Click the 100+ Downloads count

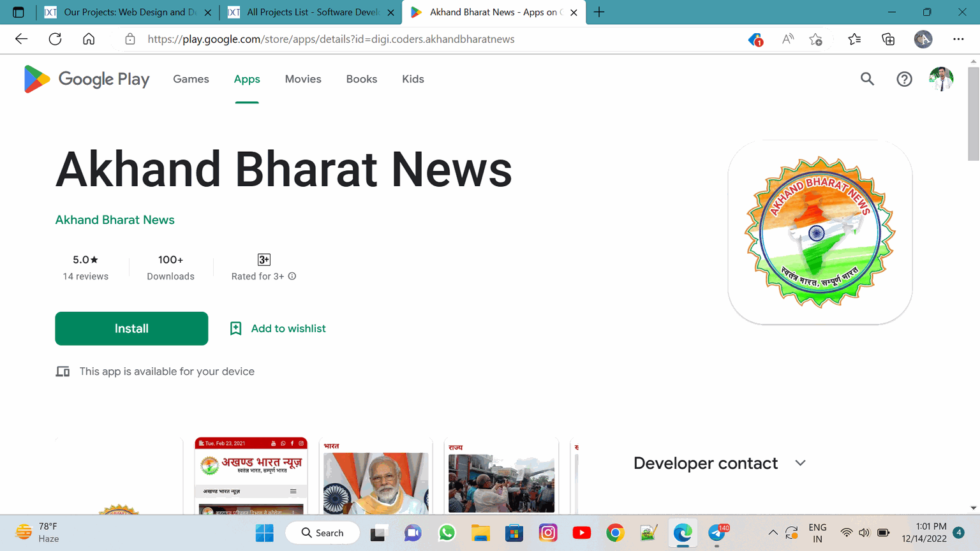click(170, 267)
